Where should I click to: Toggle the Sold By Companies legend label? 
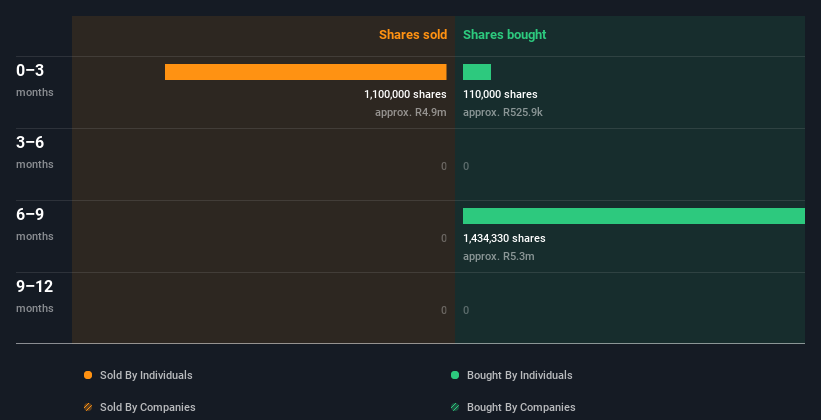click(x=148, y=407)
